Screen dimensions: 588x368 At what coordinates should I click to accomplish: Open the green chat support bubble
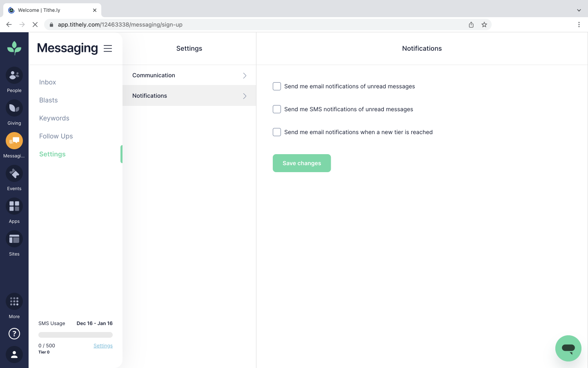(568, 348)
